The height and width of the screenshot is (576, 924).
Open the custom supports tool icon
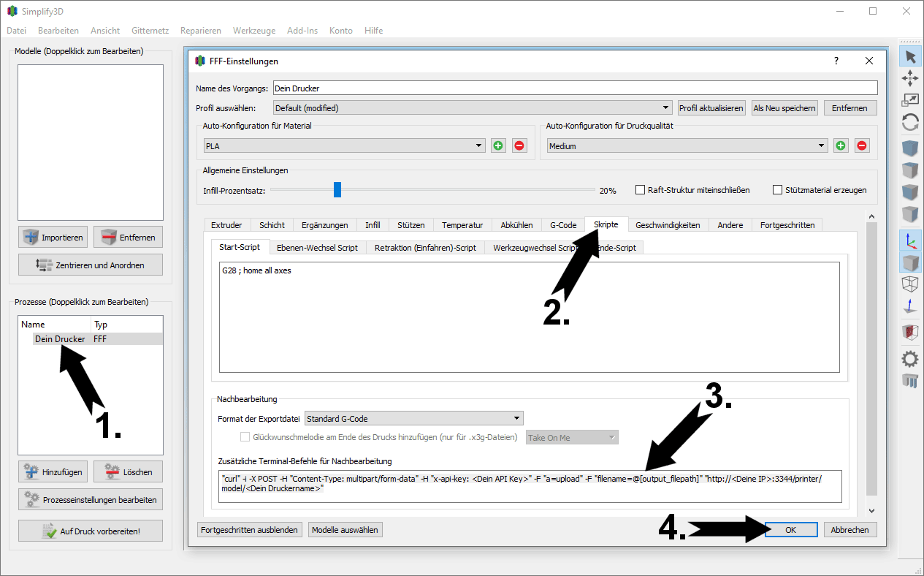tap(910, 380)
